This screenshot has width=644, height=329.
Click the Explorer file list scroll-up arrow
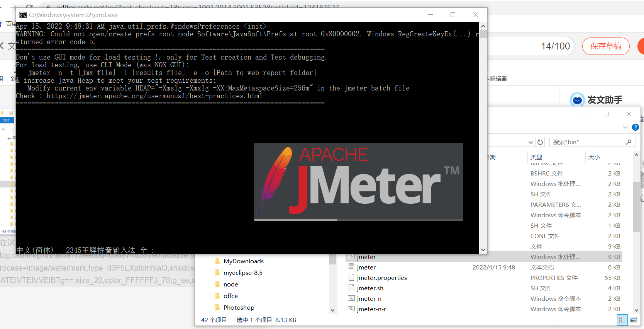636,155
